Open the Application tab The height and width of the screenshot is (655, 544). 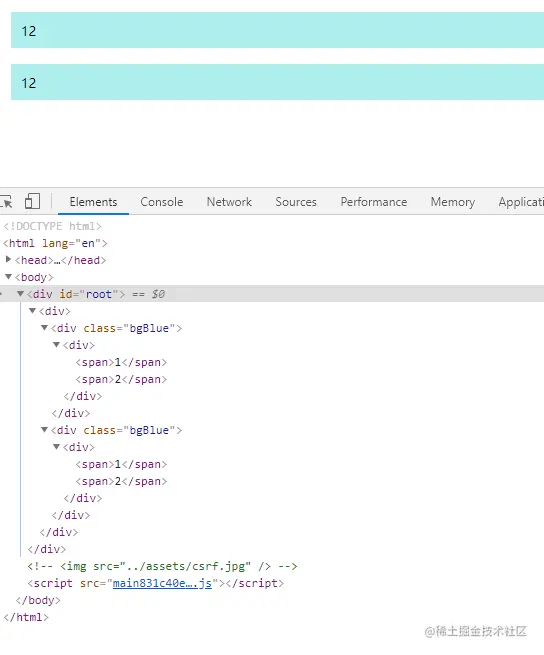521,202
